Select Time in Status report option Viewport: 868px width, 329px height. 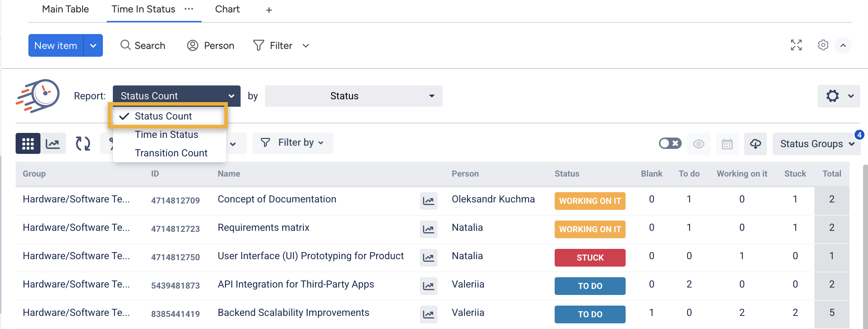point(166,135)
